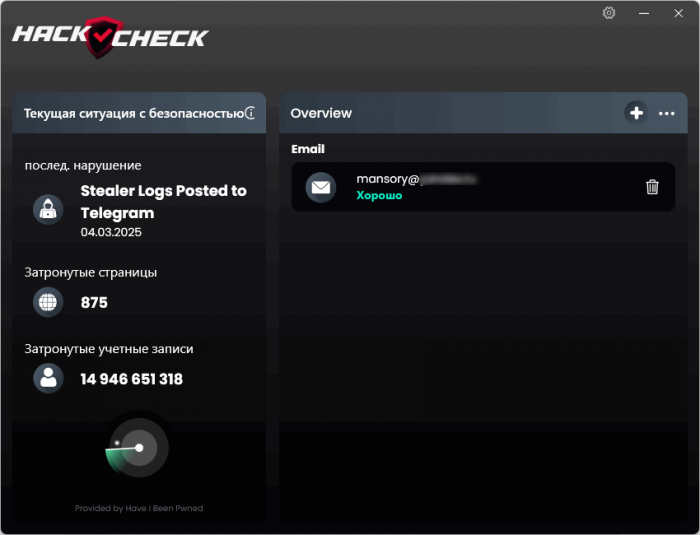Click the HackCheck shield logo
The width and height of the screenshot is (700, 535).
[x=104, y=37]
